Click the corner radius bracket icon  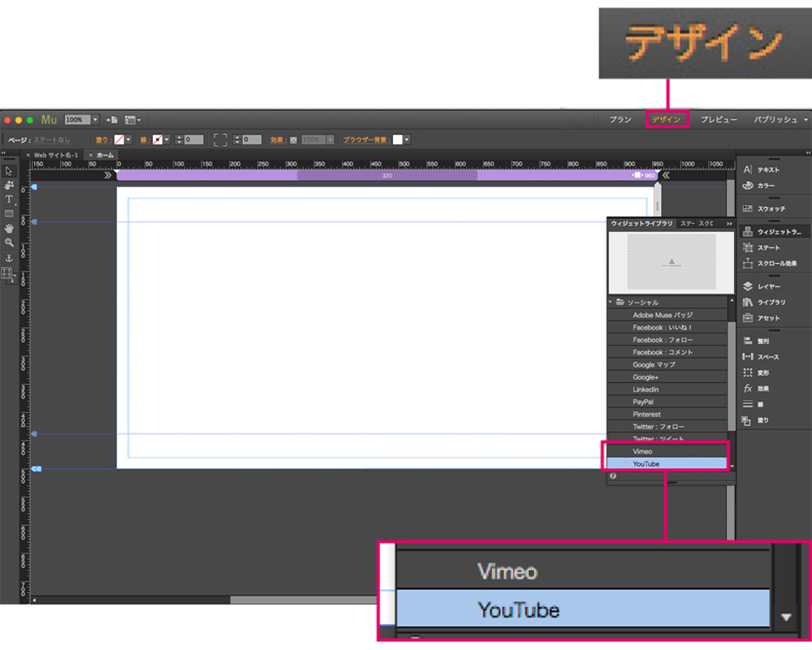220,140
